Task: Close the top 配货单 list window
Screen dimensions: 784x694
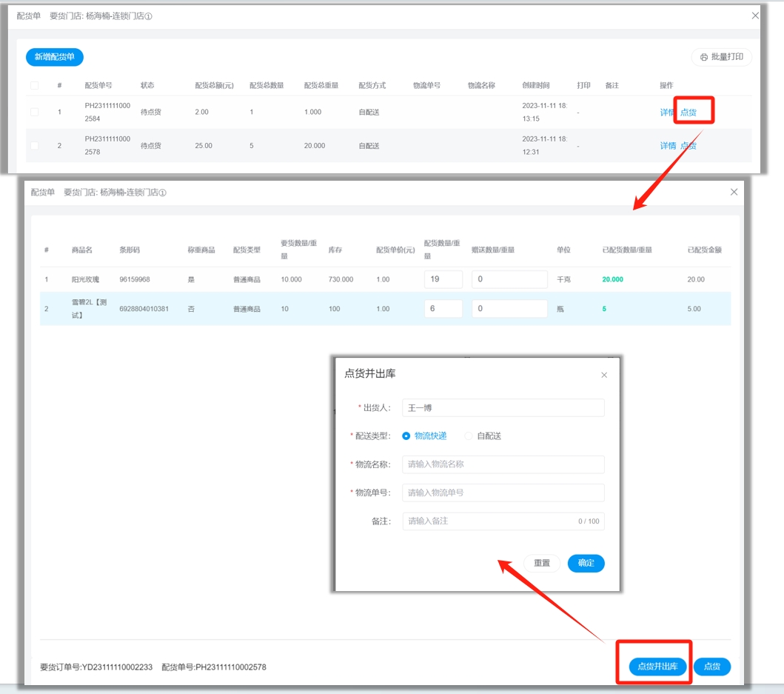Action: [755, 16]
